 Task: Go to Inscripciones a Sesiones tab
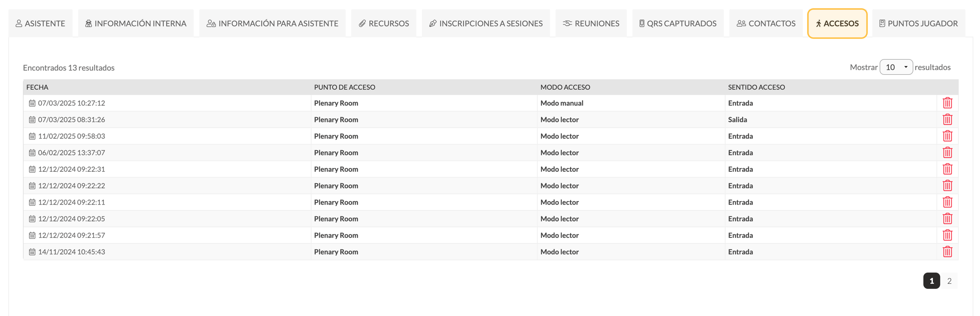[x=486, y=23]
